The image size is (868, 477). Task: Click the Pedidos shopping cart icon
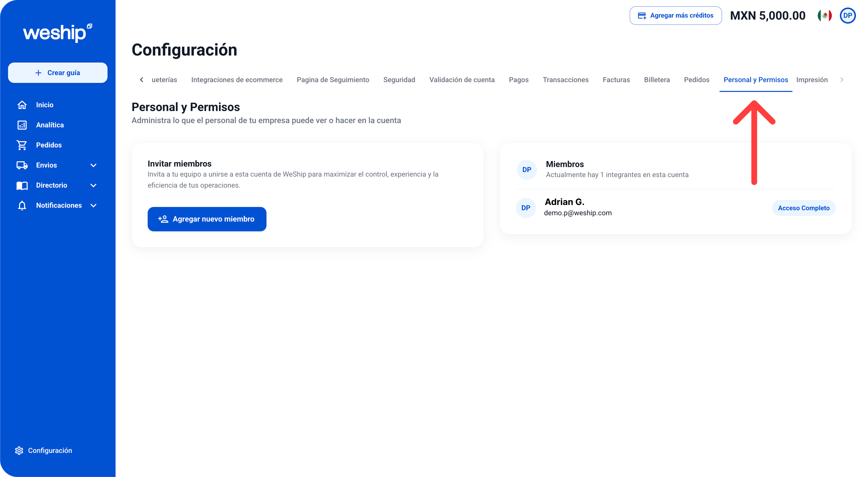pyautogui.click(x=22, y=145)
